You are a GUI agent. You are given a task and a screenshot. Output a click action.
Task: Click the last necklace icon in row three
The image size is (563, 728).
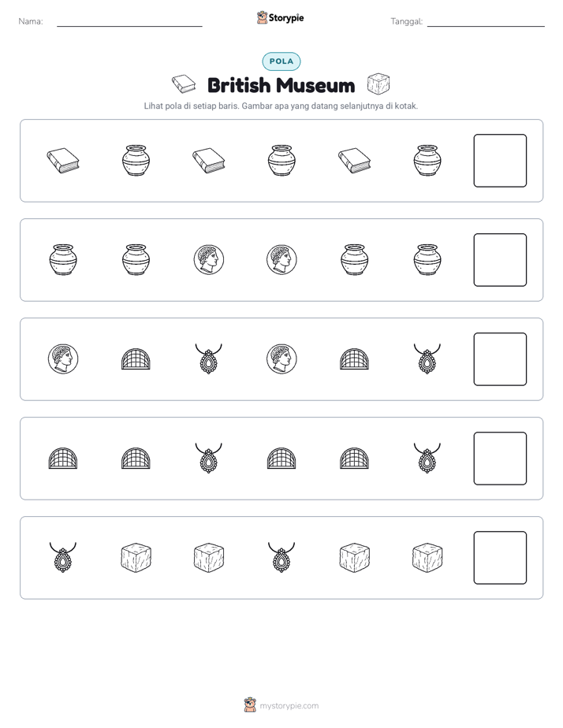click(427, 358)
